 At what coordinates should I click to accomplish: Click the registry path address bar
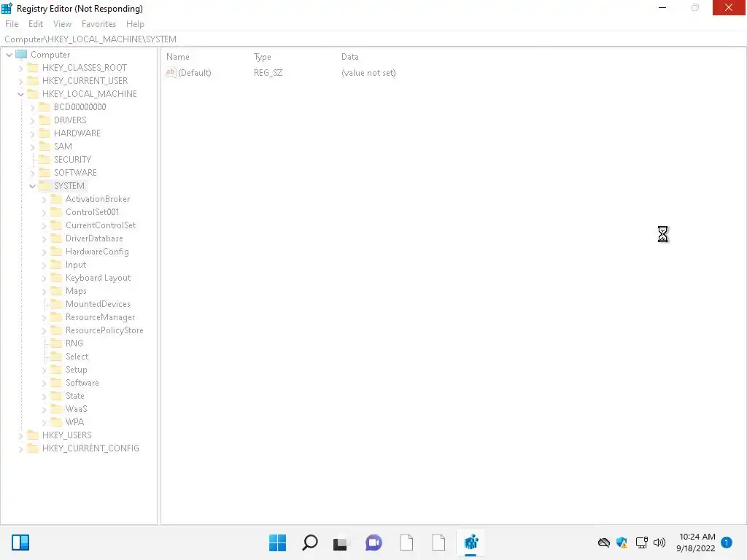click(x=373, y=39)
